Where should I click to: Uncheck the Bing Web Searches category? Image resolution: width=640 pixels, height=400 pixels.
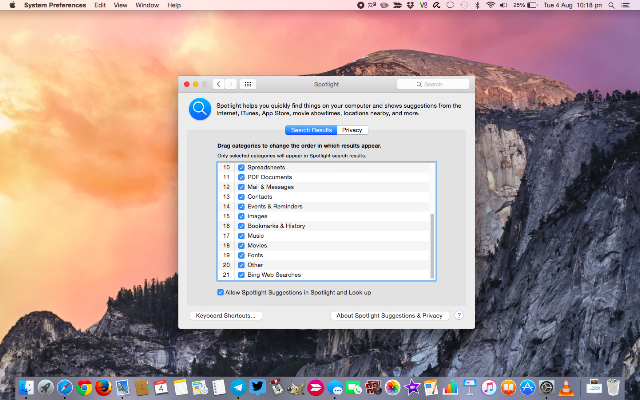click(241, 275)
